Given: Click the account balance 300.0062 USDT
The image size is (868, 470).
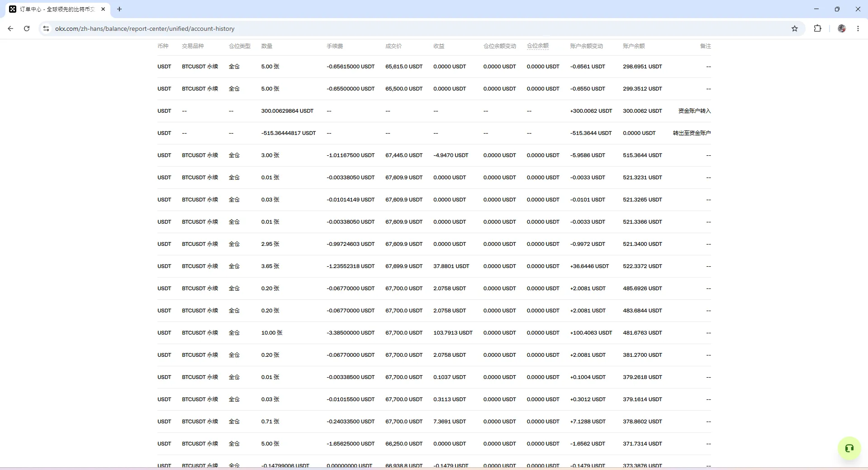Looking at the screenshot, I should 642,111.
